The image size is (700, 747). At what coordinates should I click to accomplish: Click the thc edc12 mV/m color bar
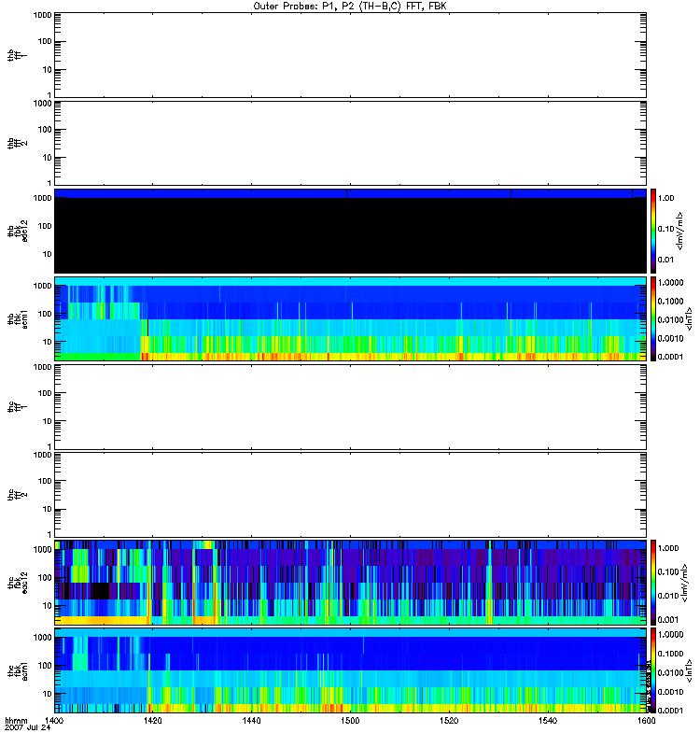coord(655,583)
